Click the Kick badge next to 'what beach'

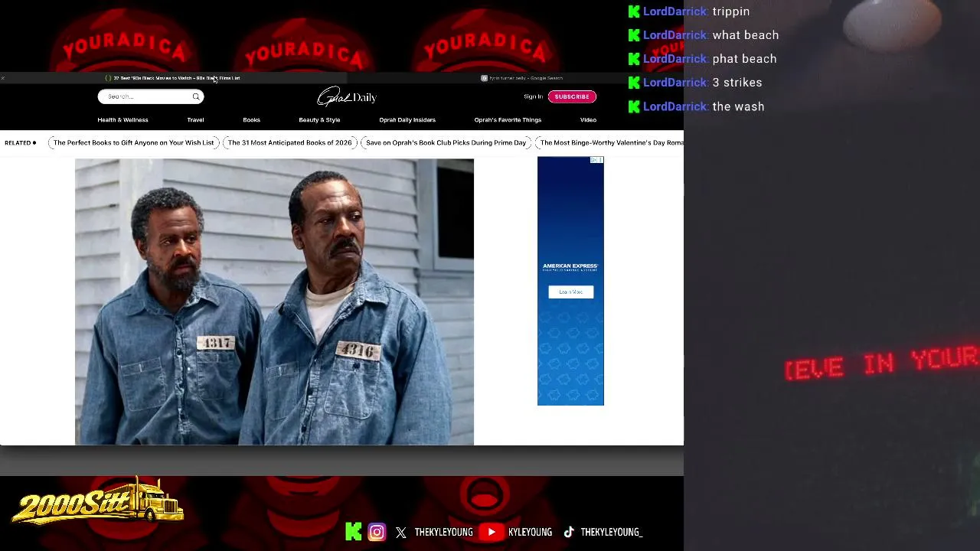coord(634,35)
